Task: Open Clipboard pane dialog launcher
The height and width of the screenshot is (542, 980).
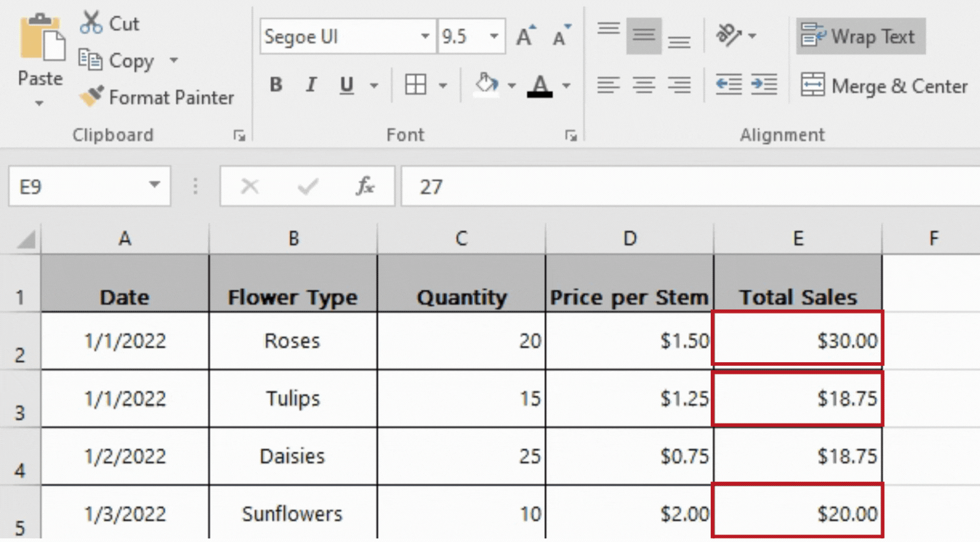Action: click(x=239, y=136)
